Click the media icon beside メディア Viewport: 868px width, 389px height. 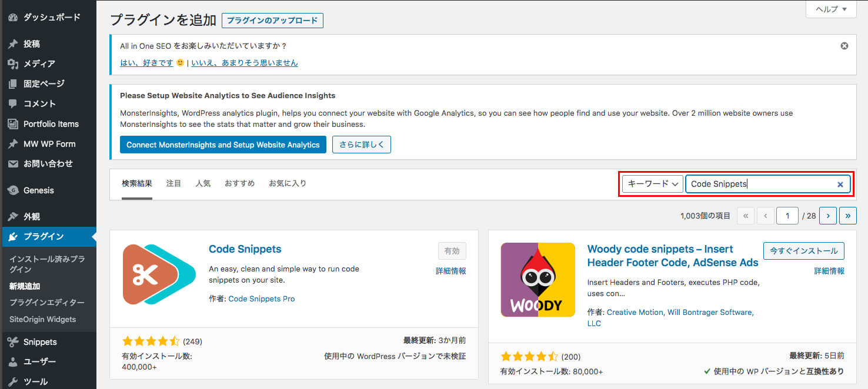[13, 64]
